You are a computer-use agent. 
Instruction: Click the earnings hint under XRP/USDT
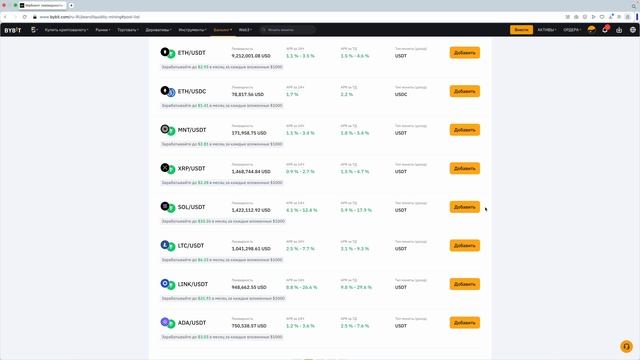pos(222,183)
